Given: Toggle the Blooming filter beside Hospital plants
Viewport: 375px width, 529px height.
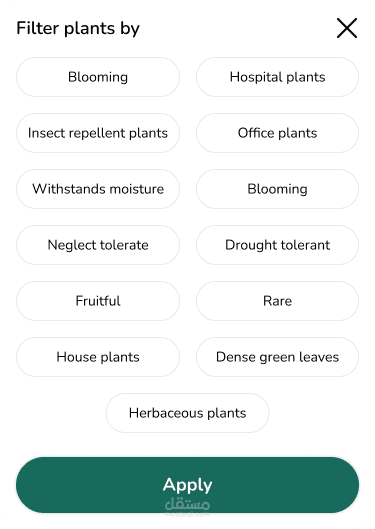Looking at the screenshot, I should (x=98, y=77).
